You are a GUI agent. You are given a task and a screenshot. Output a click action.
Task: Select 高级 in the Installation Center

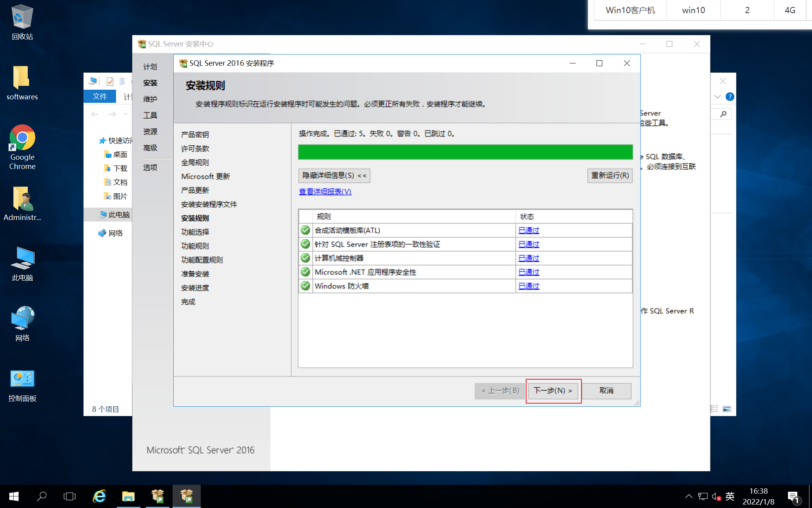click(x=150, y=148)
